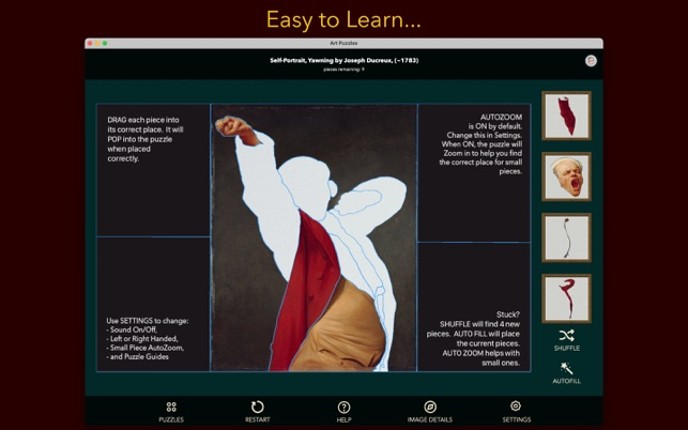Shuffle to get new puzzle pieces
The width and height of the screenshot is (688, 430).
[x=567, y=339]
